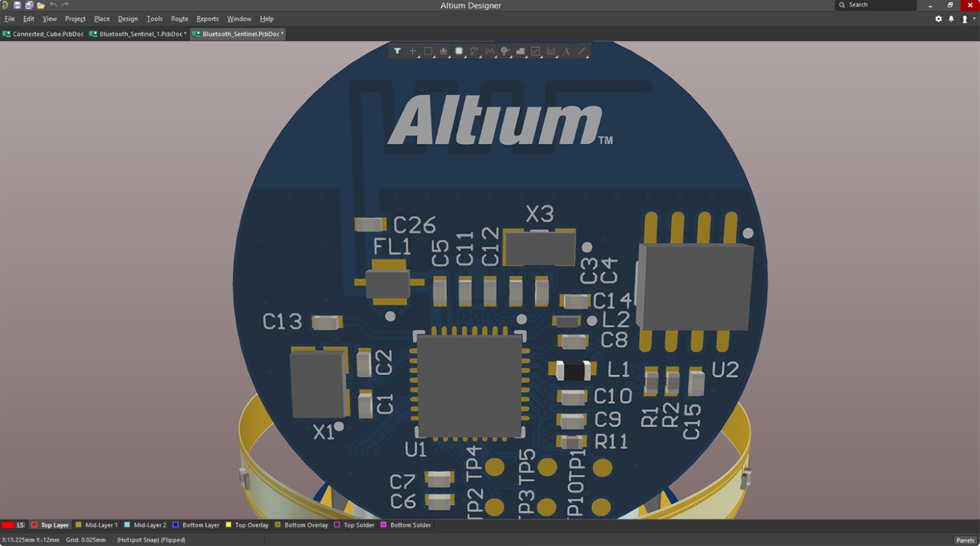The width and height of the screenshot is (980, 546).
Task: Select the place via tool
Action: [505, 51]
